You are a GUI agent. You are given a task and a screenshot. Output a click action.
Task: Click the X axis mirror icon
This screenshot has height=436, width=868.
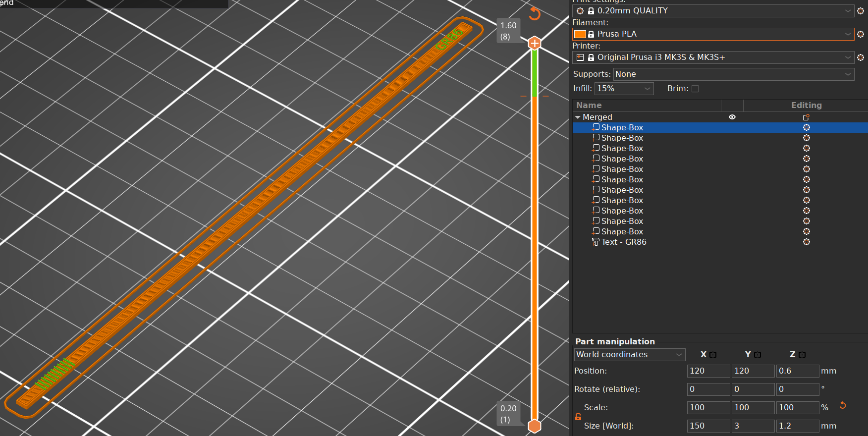pyautogui.click(x=713, y=355)
